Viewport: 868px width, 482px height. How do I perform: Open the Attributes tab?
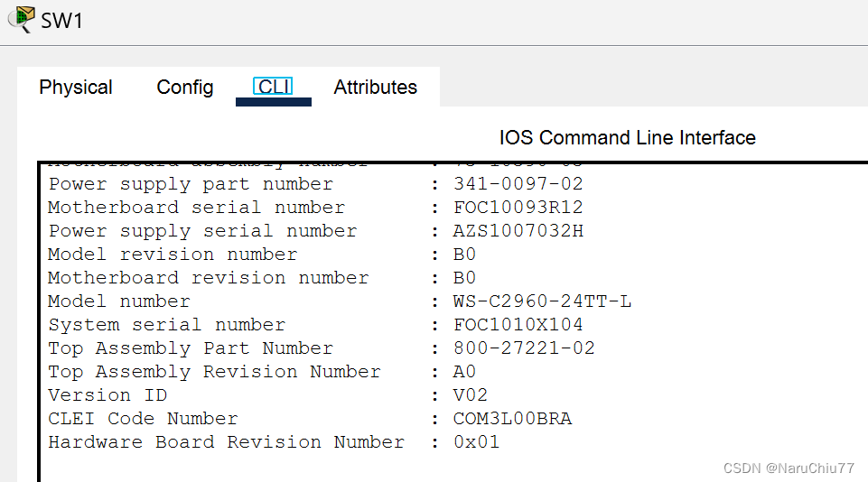[376, 87]
